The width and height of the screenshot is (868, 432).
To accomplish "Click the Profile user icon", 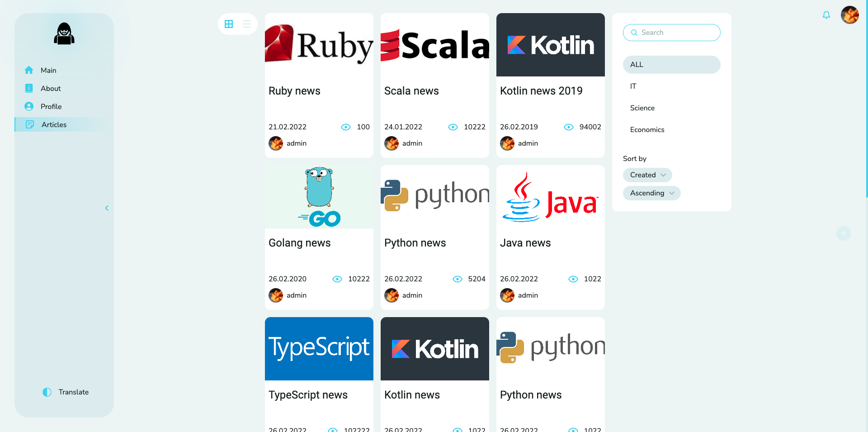I will [29, 106].
